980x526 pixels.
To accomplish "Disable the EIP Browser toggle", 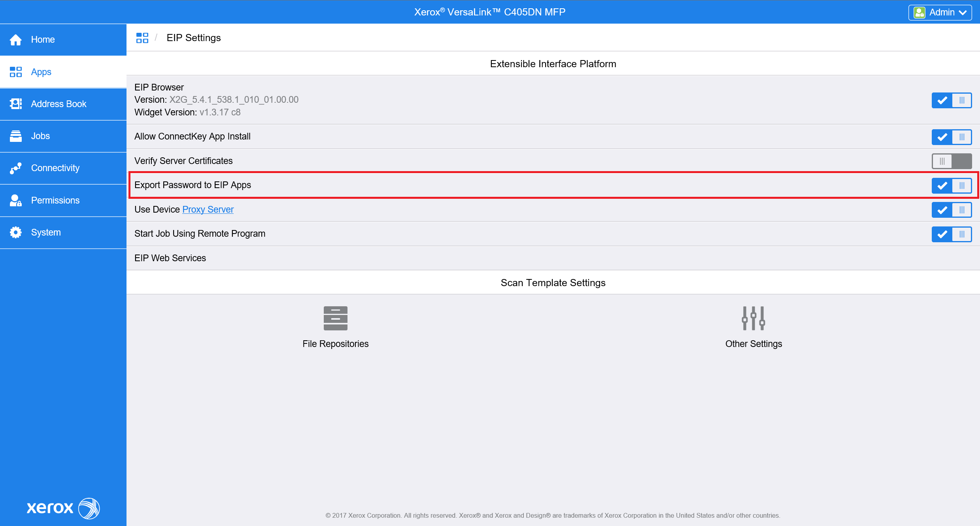I will (951, 100).
